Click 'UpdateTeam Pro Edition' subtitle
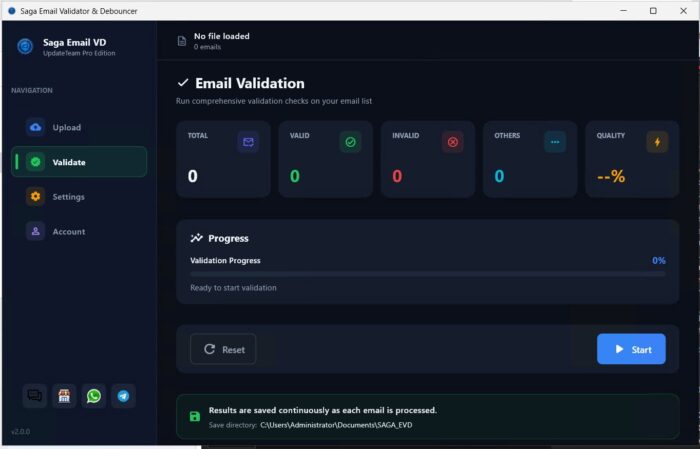Screen dimensions: 700x449 [79, 53]
